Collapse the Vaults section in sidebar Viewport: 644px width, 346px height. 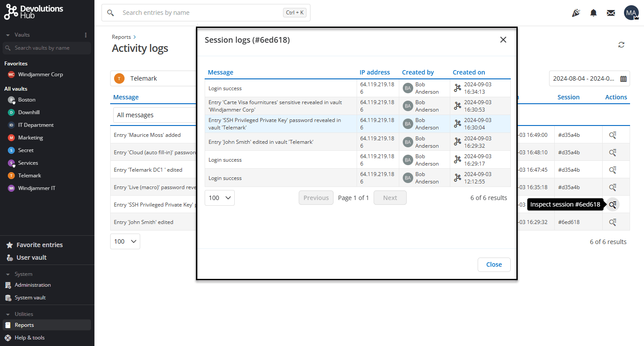(x=8, y=35)
